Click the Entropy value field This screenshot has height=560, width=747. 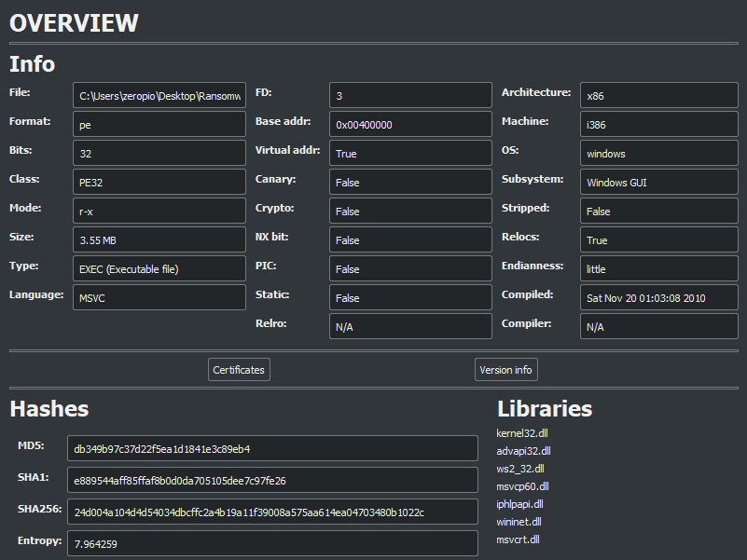tap(272, 543)
